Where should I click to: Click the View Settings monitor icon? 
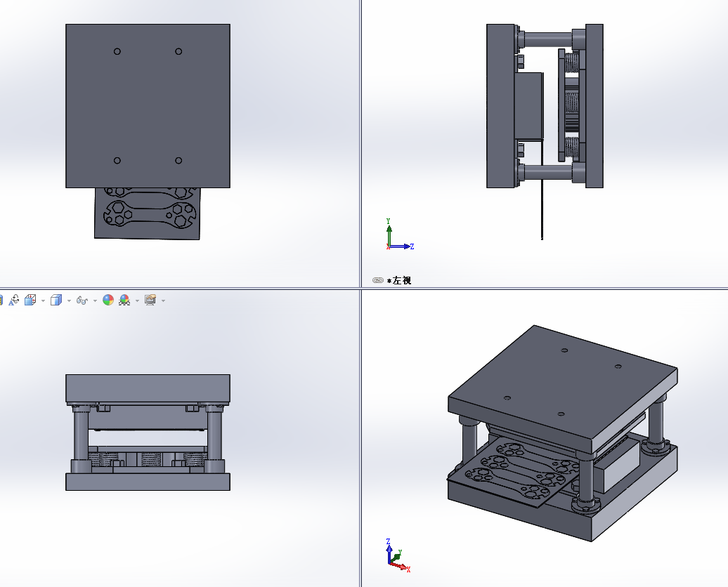click(x=150, y=301)
